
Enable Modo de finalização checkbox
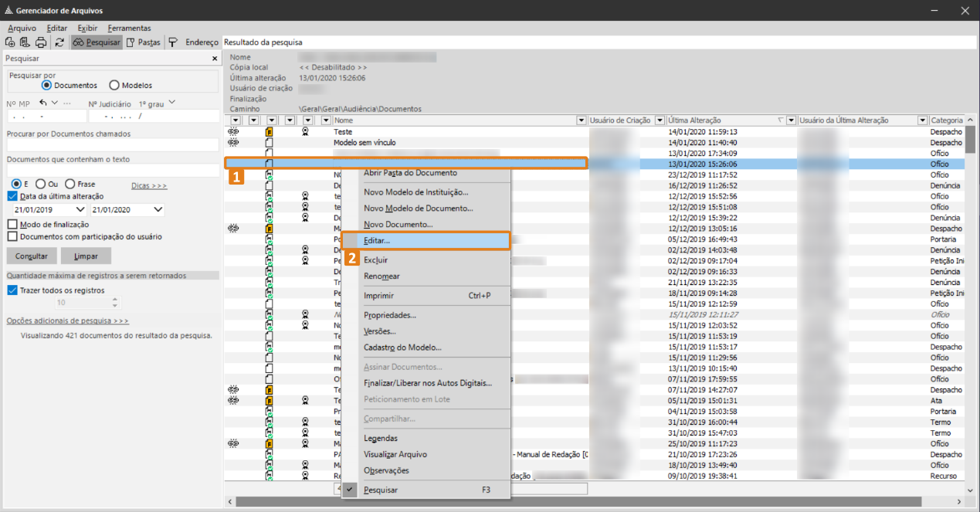click(12, 224)
